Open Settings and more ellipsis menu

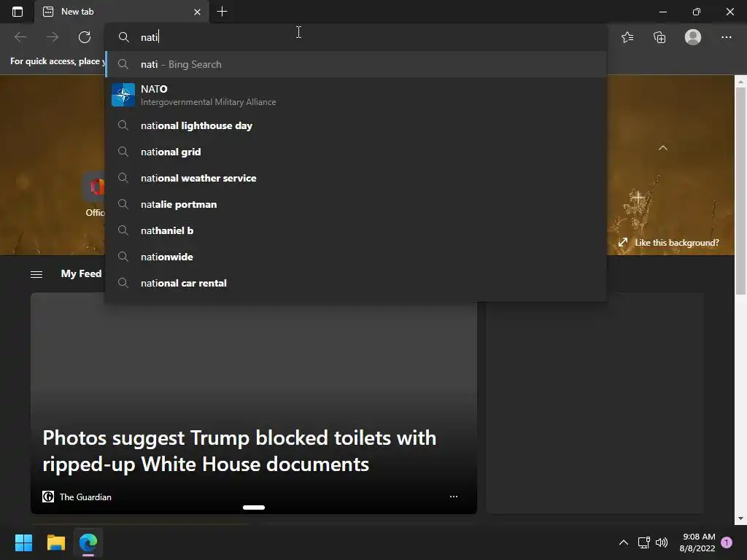726,37
